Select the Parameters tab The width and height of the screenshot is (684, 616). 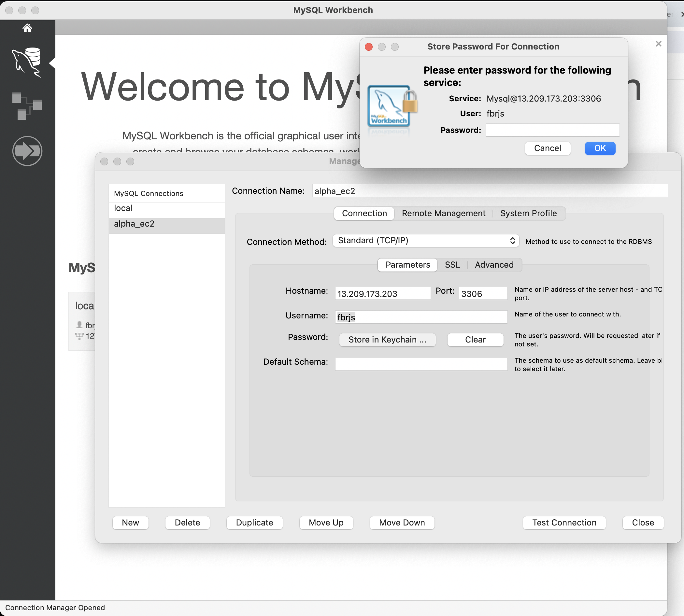coord(407,265)
